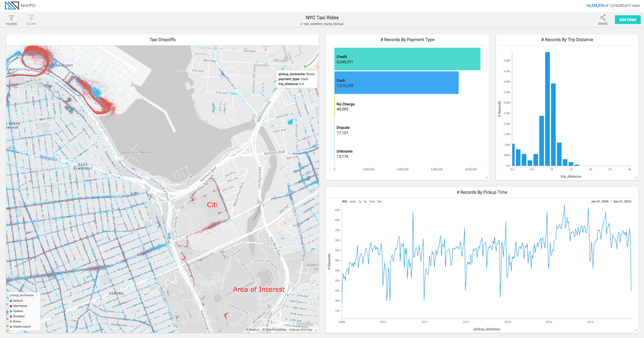Click the Manhattan red legend swatch
This screenshot has width=644, height=338.
(11, 306)
